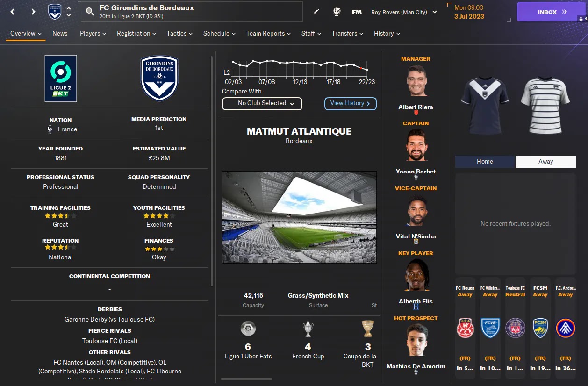
Task: Click the Determined squad personality value
Action: pyautogui.click(x=159, y=186)
